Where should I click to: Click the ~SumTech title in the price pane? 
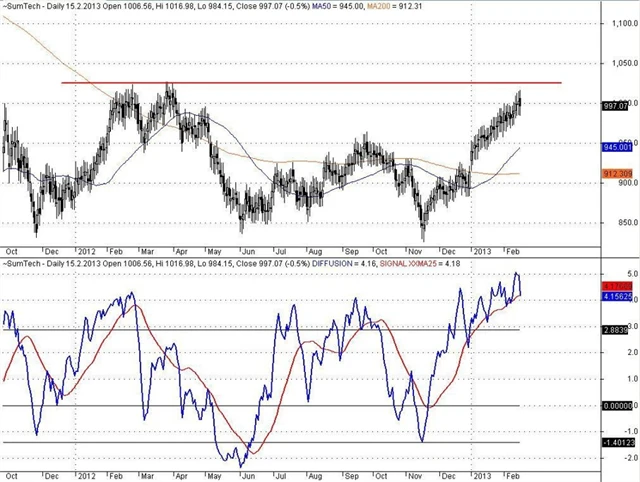pyautogui.click(x=23, y=7)
